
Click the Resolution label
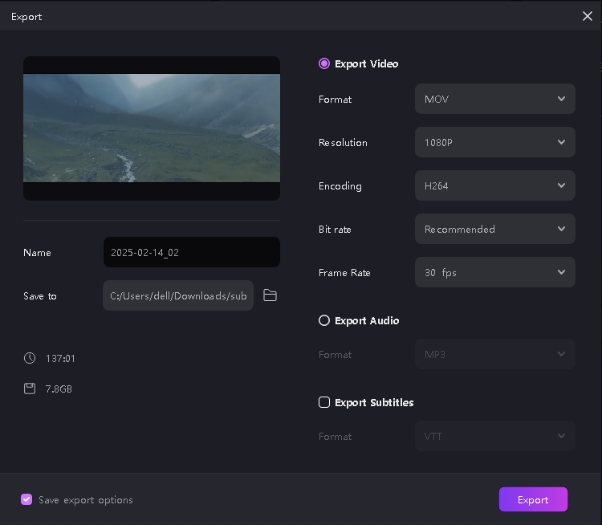343,143
